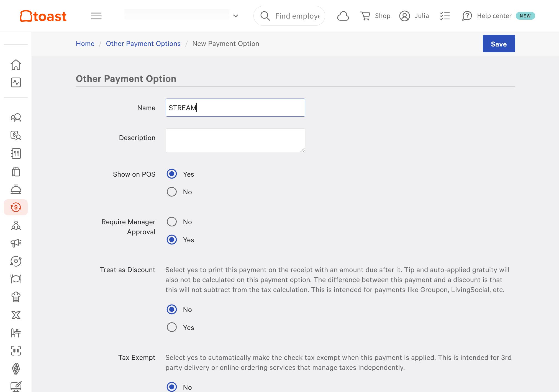Open the Home sidebar icon

16,65
